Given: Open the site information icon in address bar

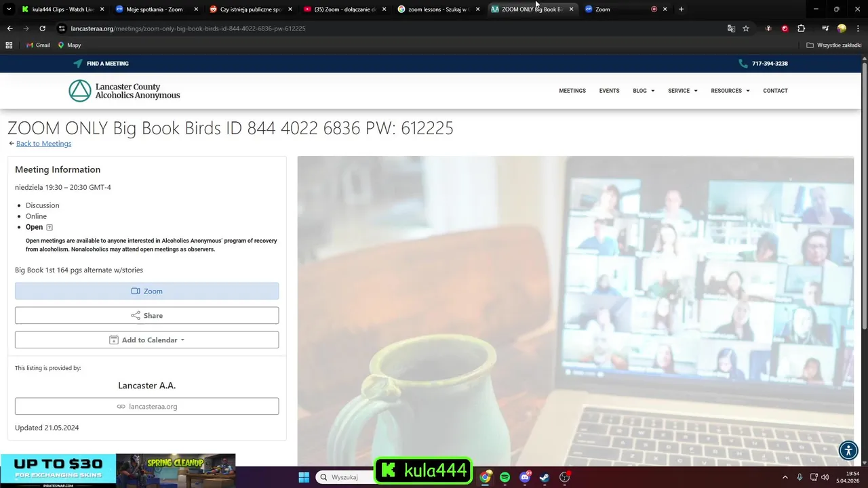Looking at the screenshot, I should pyautogui.click(x=62, y=28).
